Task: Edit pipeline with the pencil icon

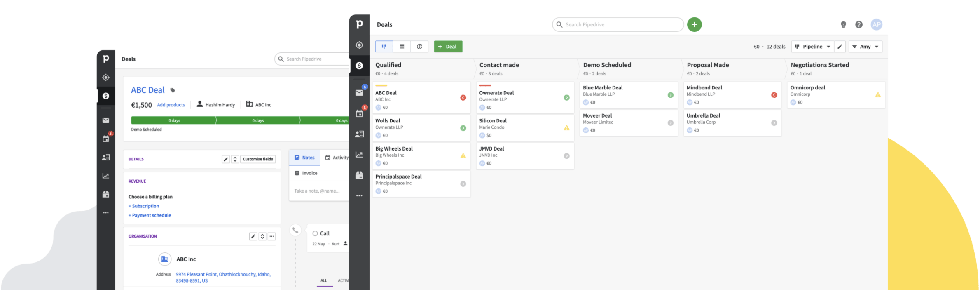Action: coord(840,47)
